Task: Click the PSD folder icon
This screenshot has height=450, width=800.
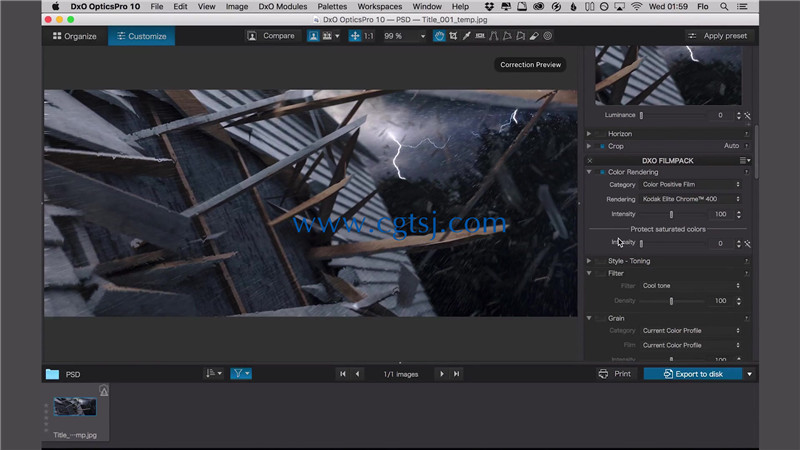Action: [x=52, y=374]
